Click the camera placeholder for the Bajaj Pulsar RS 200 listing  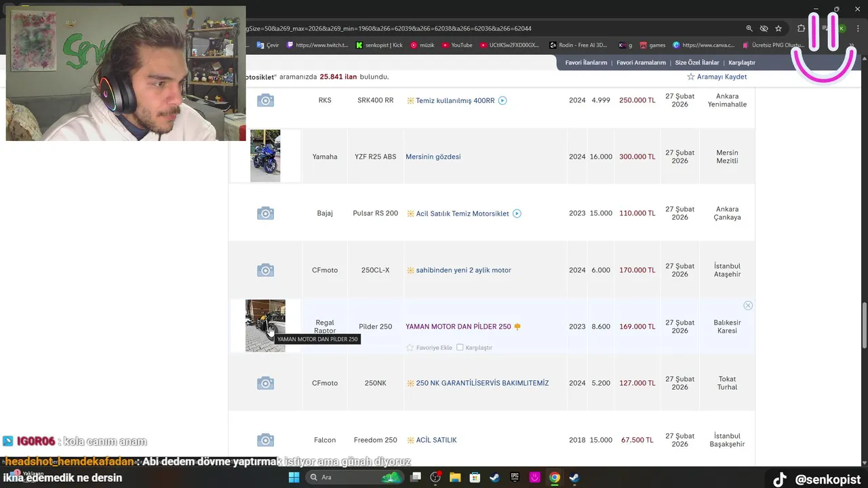(265, 213)
